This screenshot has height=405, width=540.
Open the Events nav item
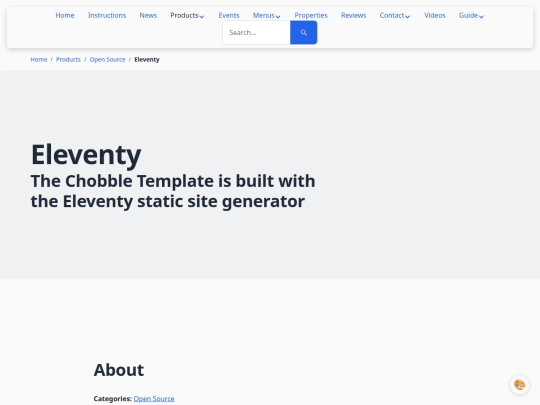pos(229,15)
